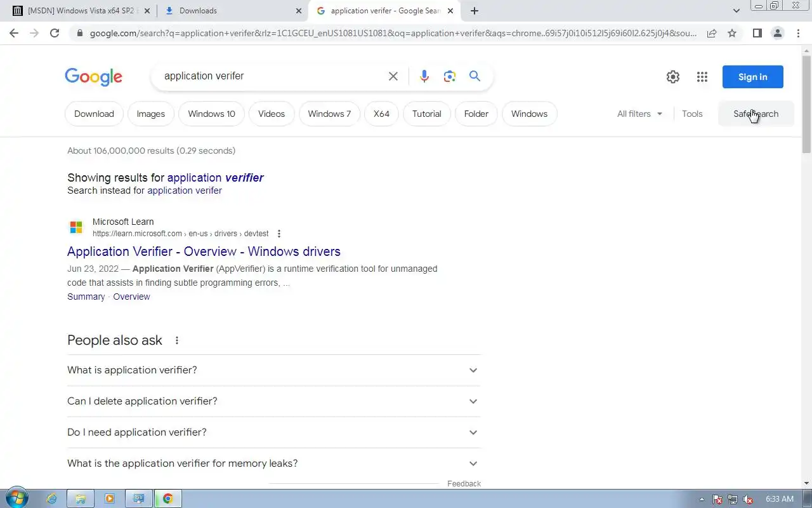This screenshot has width=812, height=508.
Task: Launch Internet Explorer from the taskbar
Action: point(51,498)
